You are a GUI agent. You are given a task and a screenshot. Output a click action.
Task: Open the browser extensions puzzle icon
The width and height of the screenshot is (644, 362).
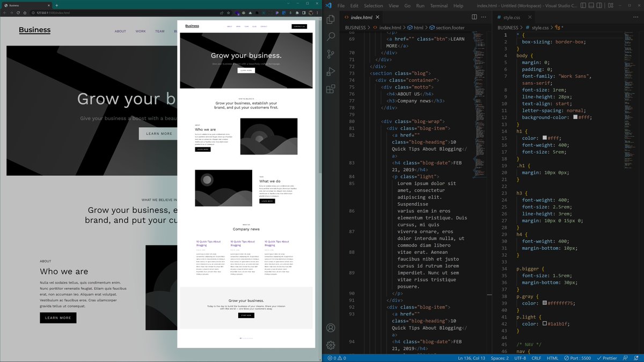coord(297,13)
